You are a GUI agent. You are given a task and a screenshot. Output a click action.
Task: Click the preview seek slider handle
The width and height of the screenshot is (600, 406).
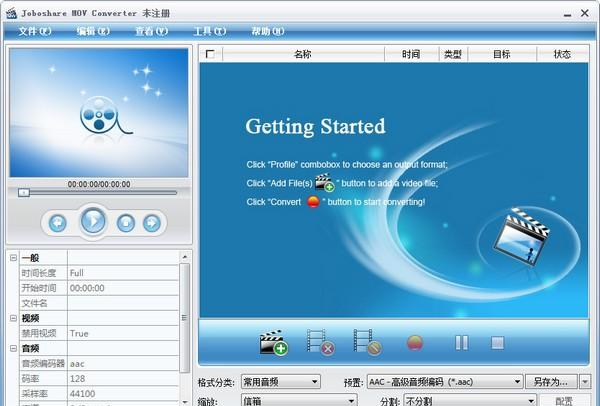pos(24,192)
